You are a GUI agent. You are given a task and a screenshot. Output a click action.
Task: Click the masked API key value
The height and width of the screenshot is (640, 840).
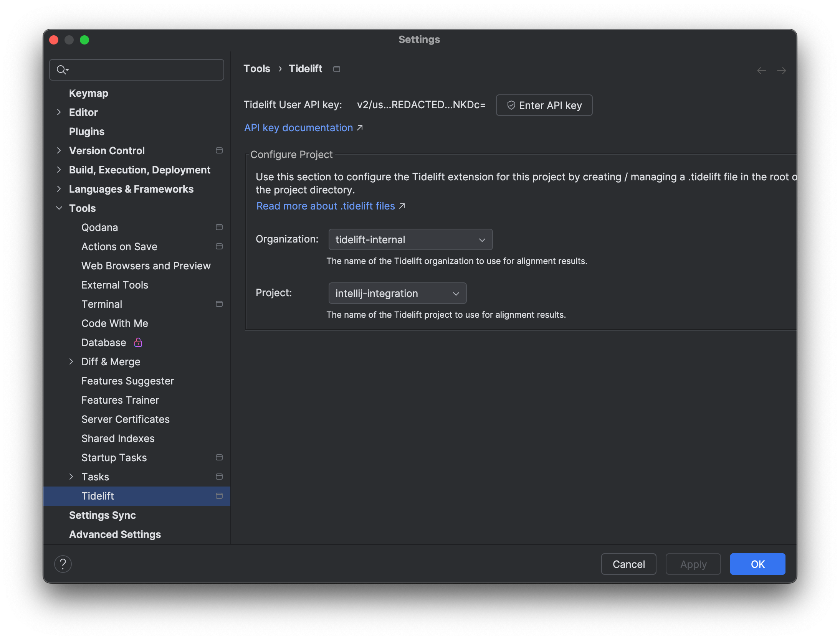tap(421, 105)
